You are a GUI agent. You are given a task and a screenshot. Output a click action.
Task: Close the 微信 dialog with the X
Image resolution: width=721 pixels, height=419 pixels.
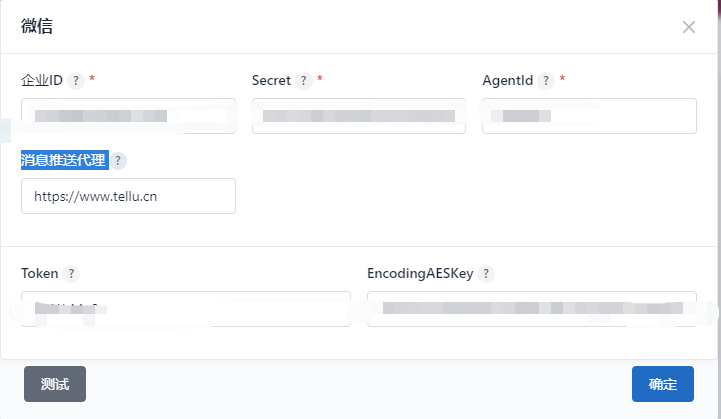coord(688,27)
